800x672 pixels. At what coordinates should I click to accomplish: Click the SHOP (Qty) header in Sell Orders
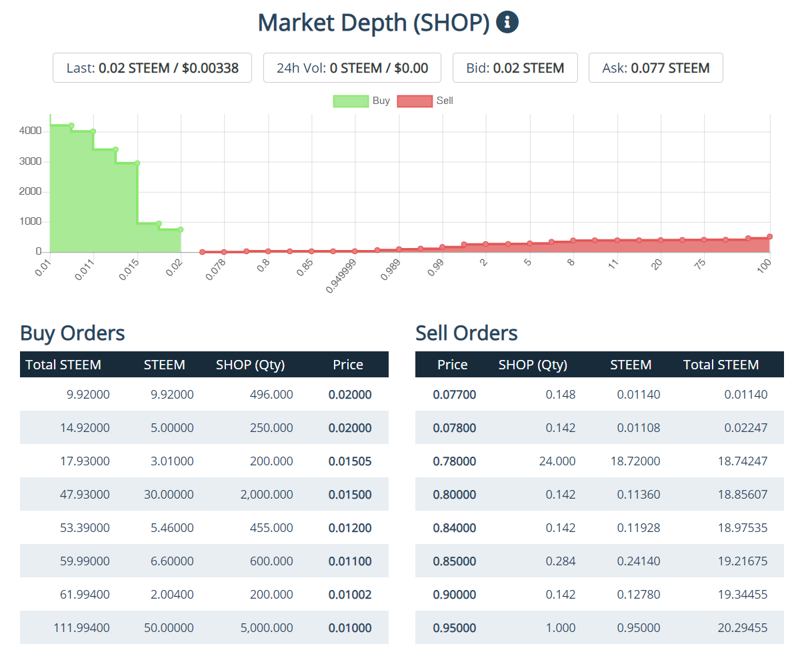[x=533, y=365]
